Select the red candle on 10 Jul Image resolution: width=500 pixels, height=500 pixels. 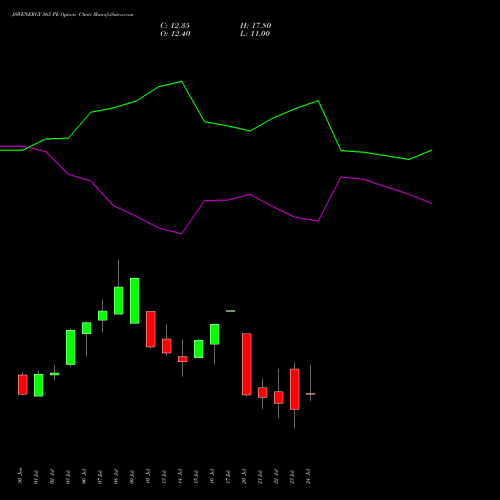point(151,329)
